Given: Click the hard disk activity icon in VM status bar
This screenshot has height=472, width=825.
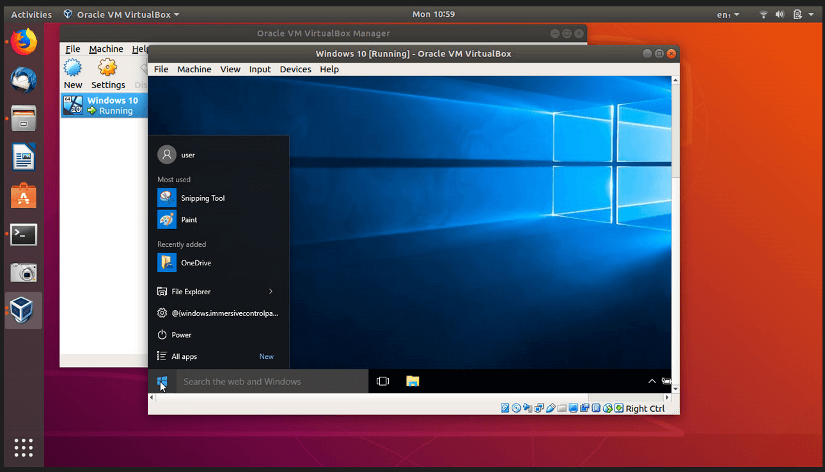Looking at the screenshot, I should coord(505,408).
